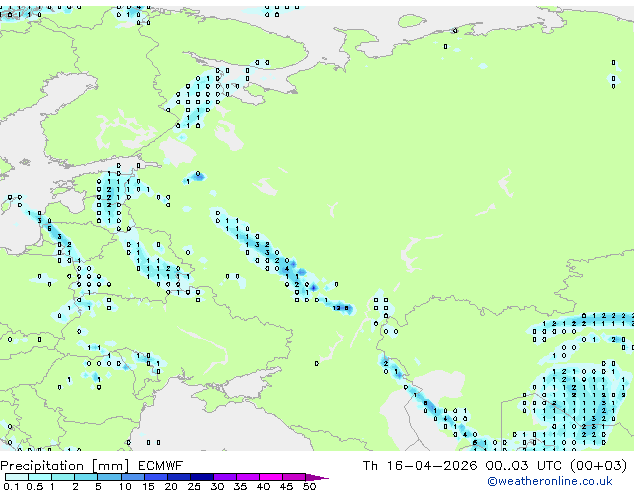Click the 10–15 mm blue legend swatch

pos(133,477)
